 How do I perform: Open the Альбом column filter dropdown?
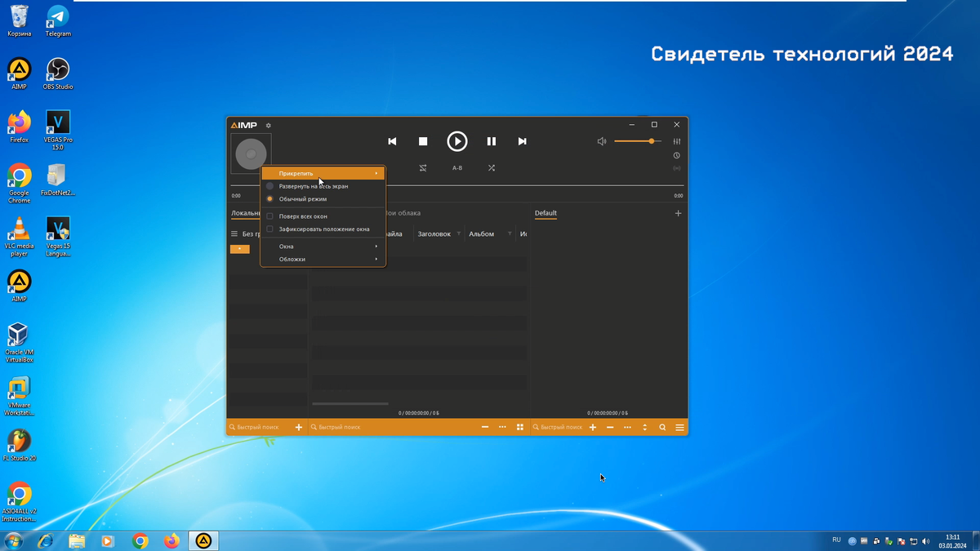(510, 234)
